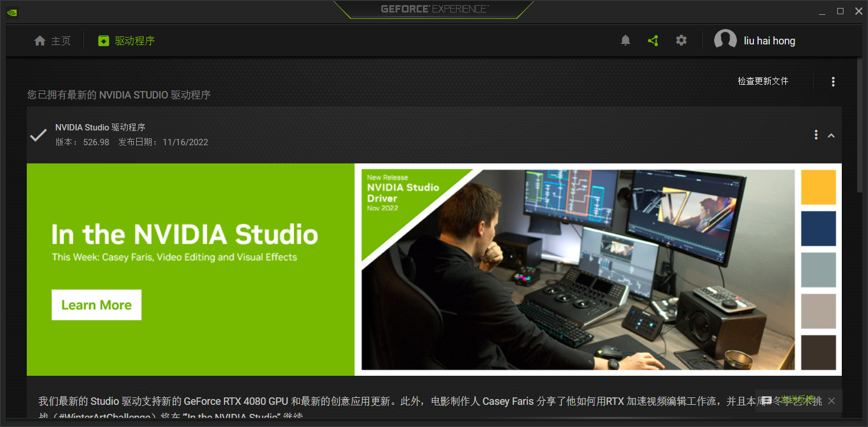Click the checkmark icon beside NVIDIA Studio 驱动程序
Screen dimensions: 868x427
pos(38,135)
